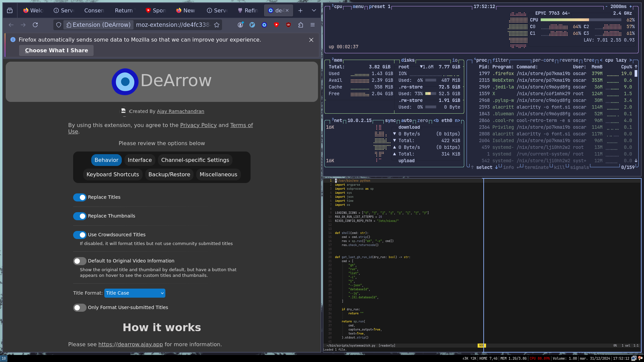The width and height of the screenshot is (644, 362).
Task: Click the info icon in the notification bar
Action: [13, 40]
